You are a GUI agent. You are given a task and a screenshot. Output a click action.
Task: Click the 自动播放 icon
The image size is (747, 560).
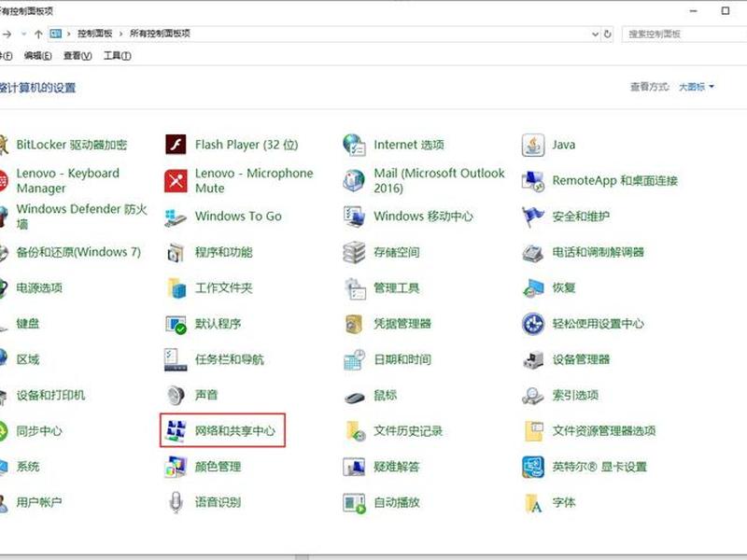[x=355, y=502]
